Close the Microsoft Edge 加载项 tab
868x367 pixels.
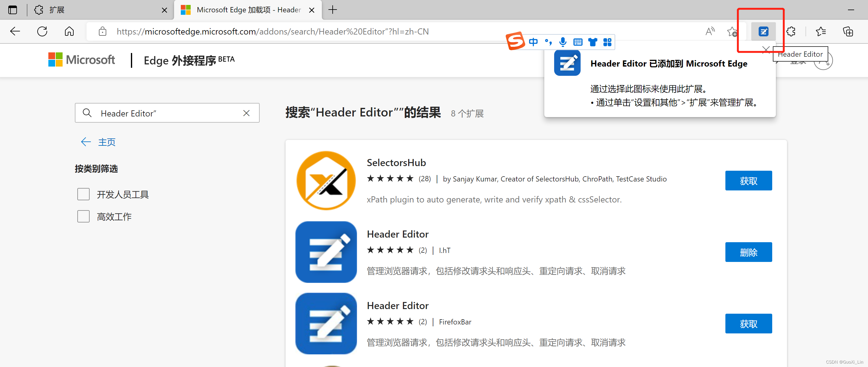click(312, 10)
